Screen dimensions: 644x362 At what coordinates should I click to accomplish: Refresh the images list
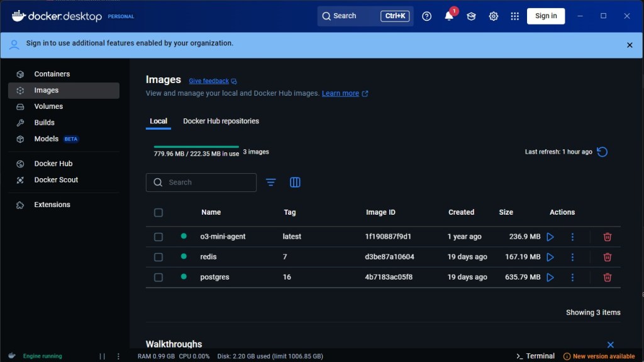pyautogui.click(x=602, y=152)
